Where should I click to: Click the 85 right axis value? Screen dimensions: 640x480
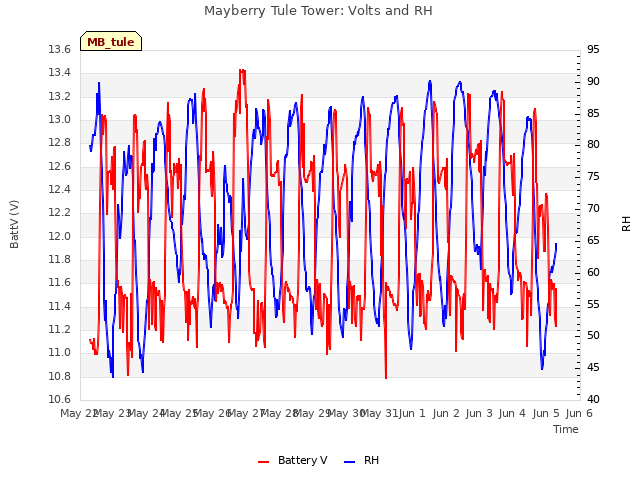coord(593,113)
